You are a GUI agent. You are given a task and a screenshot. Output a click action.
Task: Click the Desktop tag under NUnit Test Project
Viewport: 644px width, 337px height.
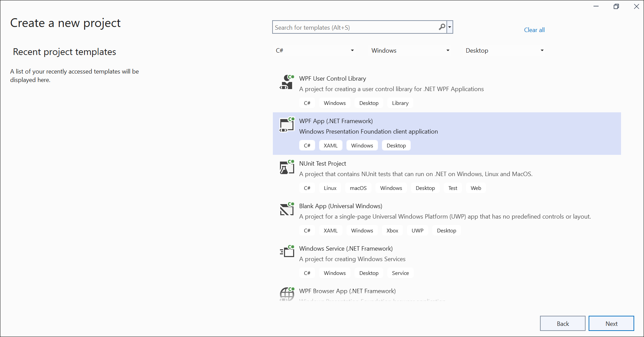(x=425, y=188)
